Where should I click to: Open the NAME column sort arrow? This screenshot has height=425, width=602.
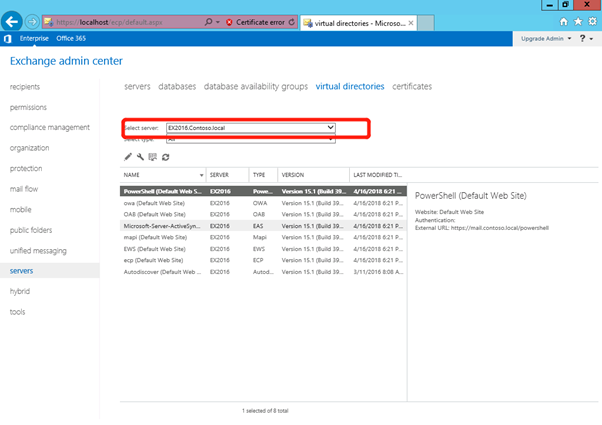pyautogui.click(x=201, y=175)
